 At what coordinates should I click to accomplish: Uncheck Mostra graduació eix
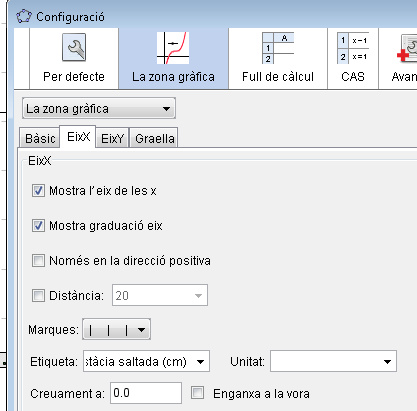point(38,226)
